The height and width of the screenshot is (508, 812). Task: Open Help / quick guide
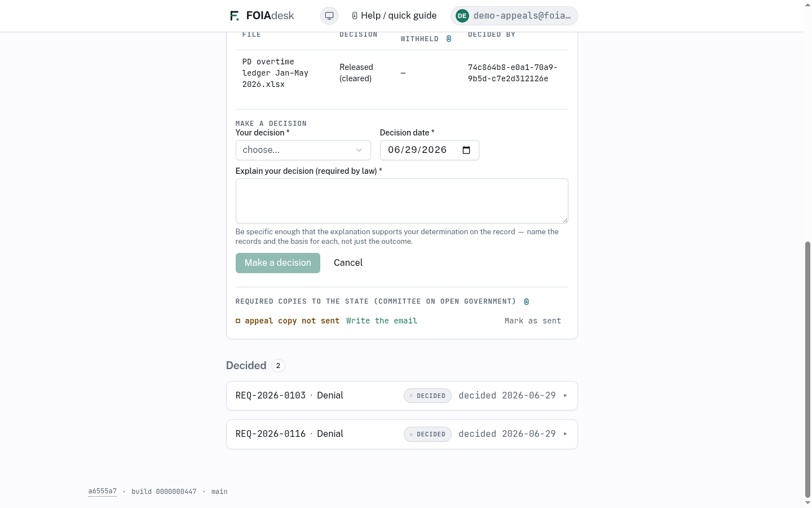(394, 16)
